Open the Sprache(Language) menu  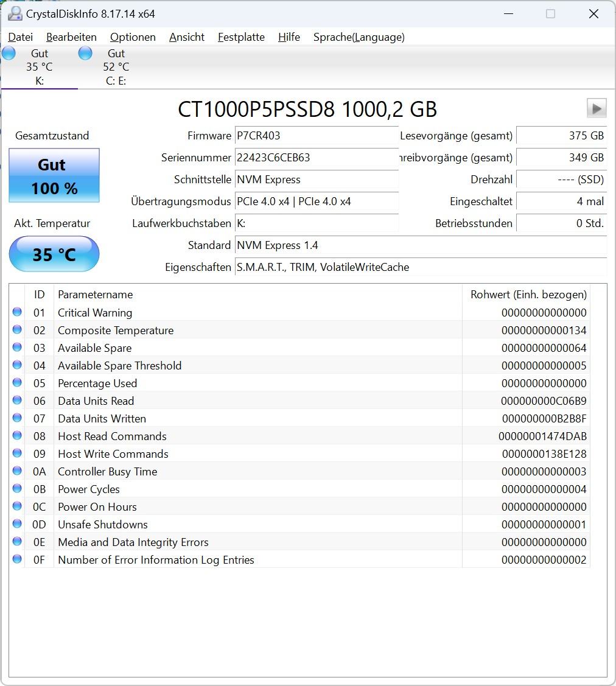click(359, 37)
